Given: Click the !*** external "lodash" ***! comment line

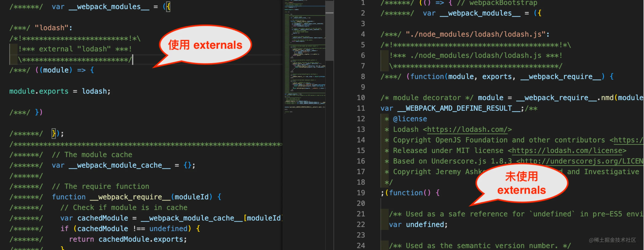Looking at the screenshot, I should [75, 49].
